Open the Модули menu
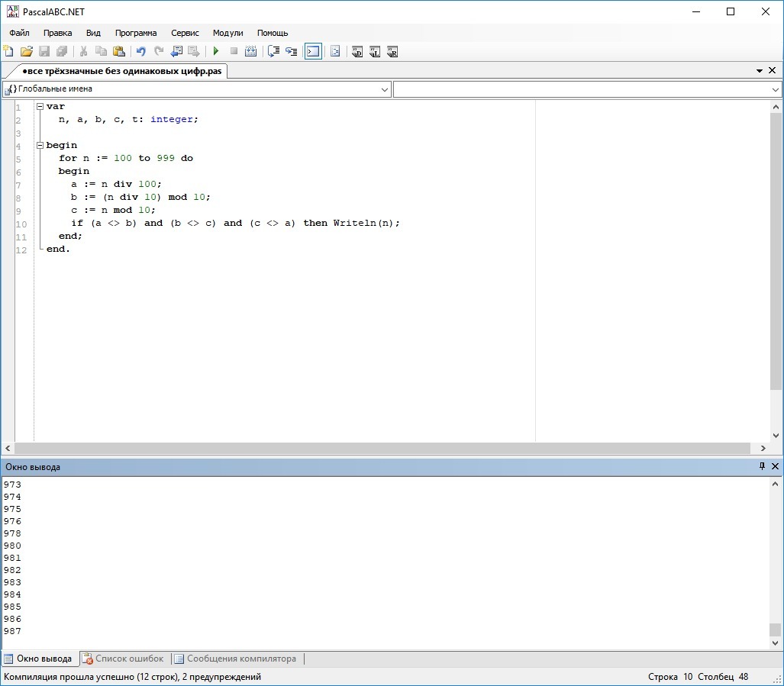 tap(227, 33)
